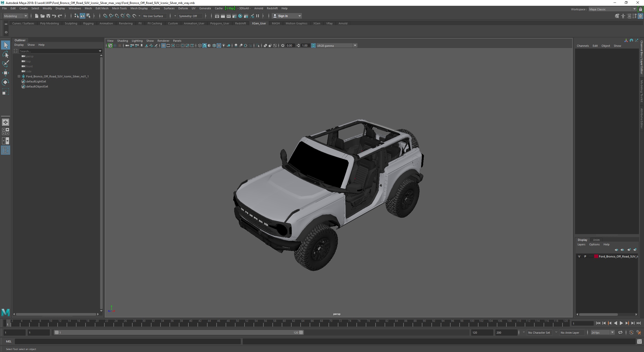Toggle the film gate display
The width and height of the screenshot is (644, 352).
pyautogui.click(x=168, y=46)
